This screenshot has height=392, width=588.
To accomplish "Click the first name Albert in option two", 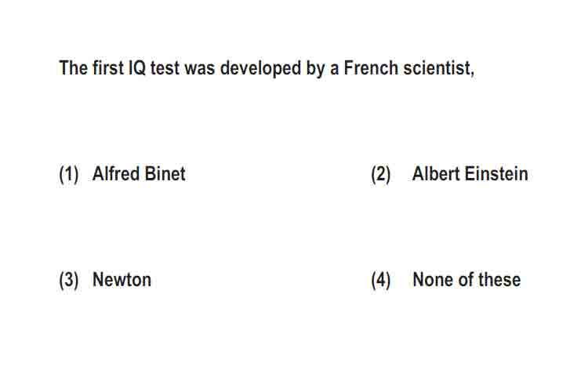I will point(436,174).
